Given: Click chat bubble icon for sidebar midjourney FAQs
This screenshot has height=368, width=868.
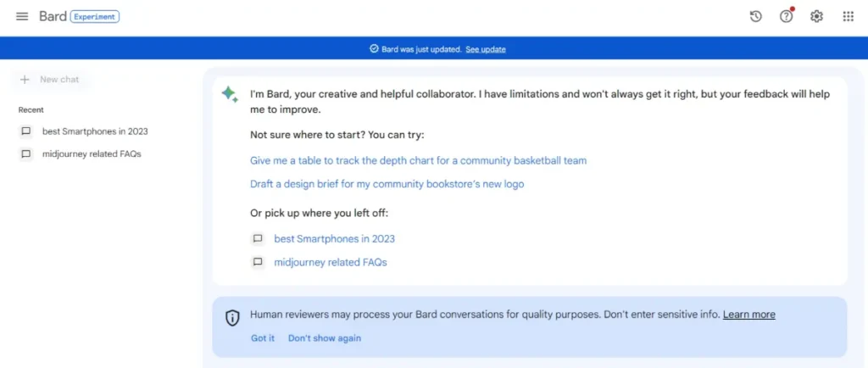Looking at the screenshot, I should click(x=25, y=153).
